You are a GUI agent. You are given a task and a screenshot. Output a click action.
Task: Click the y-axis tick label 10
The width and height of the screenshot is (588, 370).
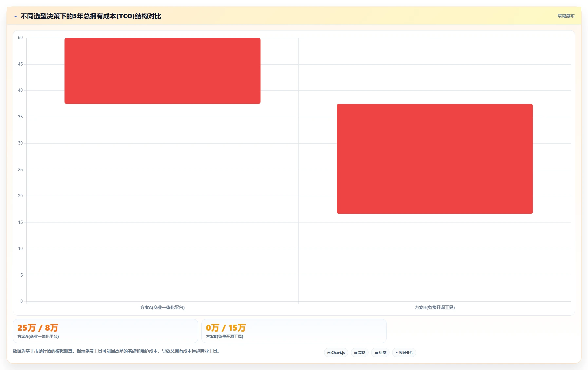coord(20,249)
